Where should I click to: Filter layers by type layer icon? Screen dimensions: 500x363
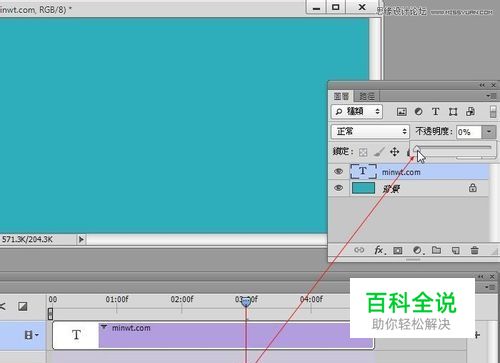(x=435, y=112)
